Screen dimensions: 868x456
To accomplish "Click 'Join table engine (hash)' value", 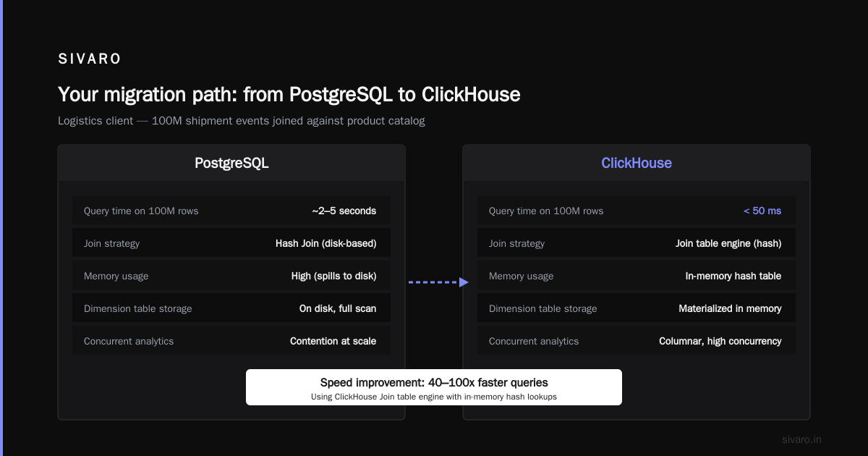I will [x=728, y=243].
